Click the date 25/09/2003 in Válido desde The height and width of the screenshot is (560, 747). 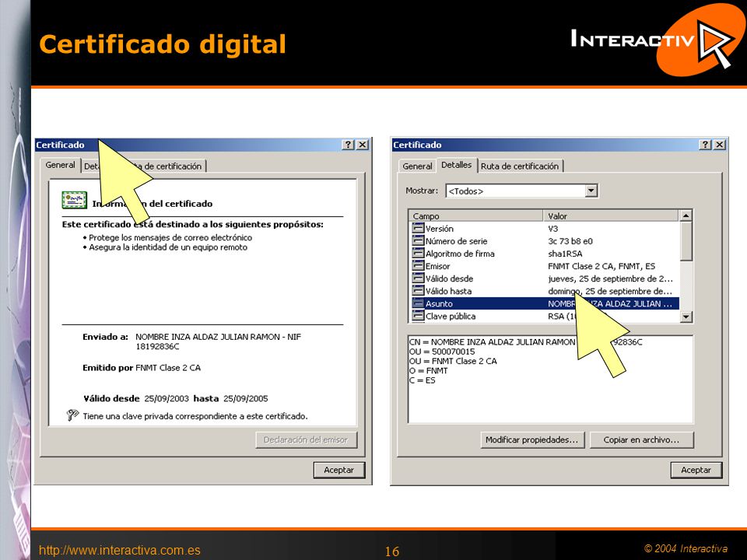coord(167,398)
